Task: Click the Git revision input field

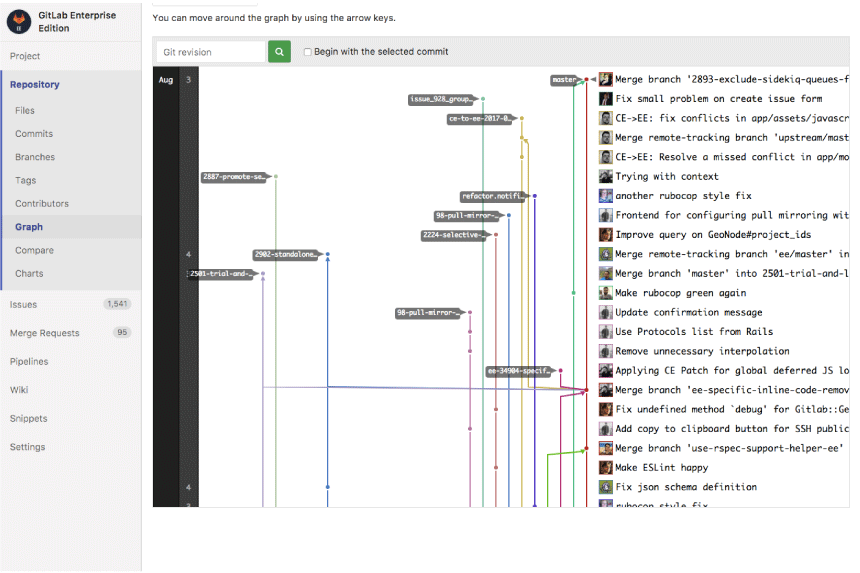Action: click(212, 52)
